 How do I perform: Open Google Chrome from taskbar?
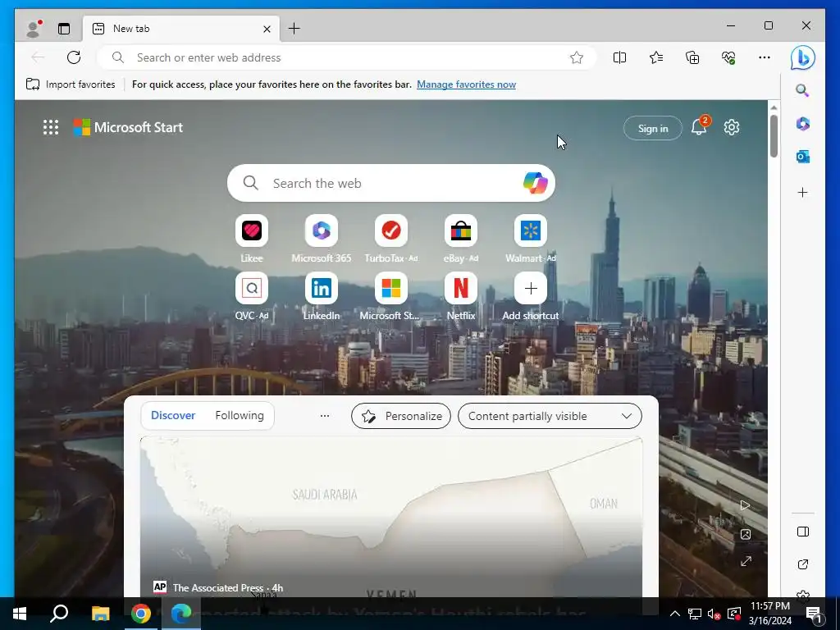click(x=141, y=614)
